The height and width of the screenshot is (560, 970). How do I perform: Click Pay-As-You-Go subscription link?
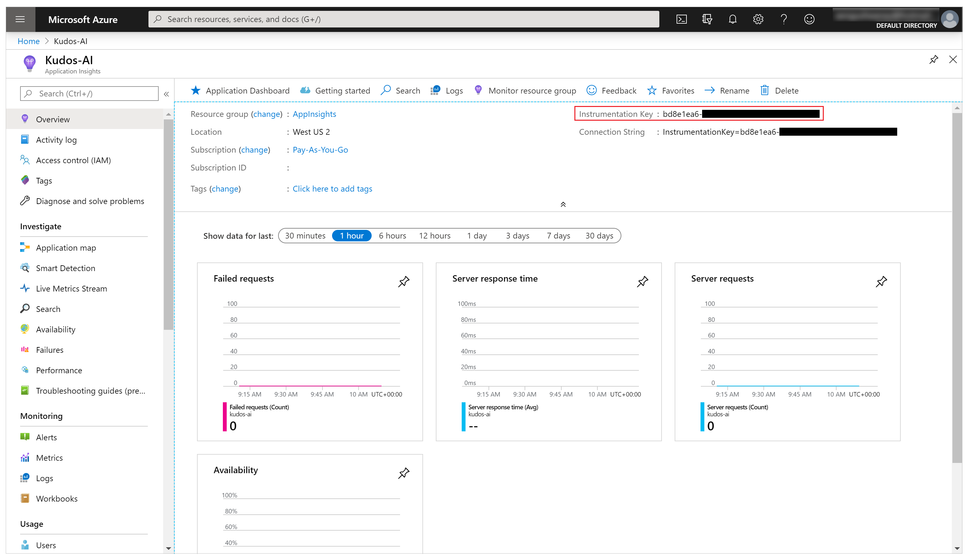click(321, 149)
